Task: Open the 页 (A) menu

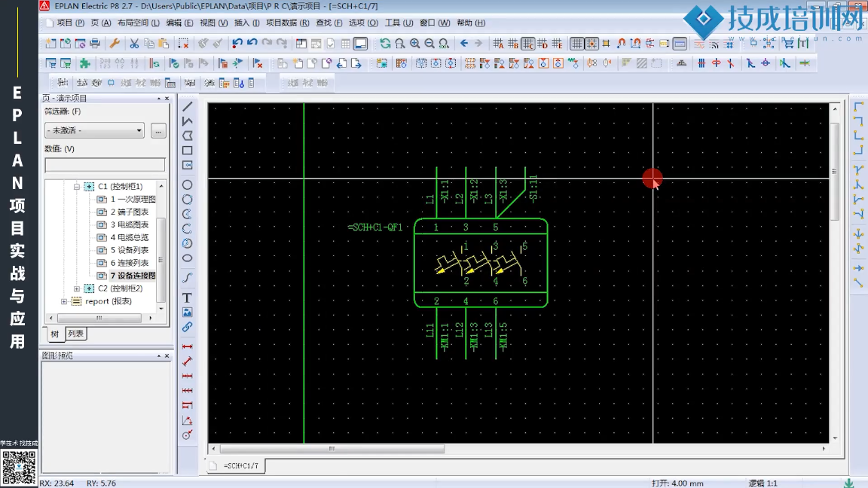Action: click(x=101, y=23)
